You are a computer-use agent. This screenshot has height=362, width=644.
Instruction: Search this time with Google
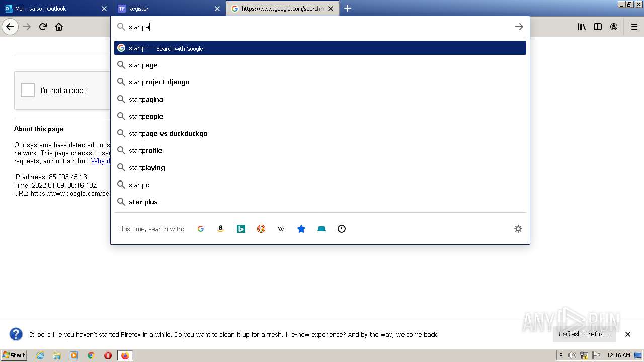pos(201,229)
